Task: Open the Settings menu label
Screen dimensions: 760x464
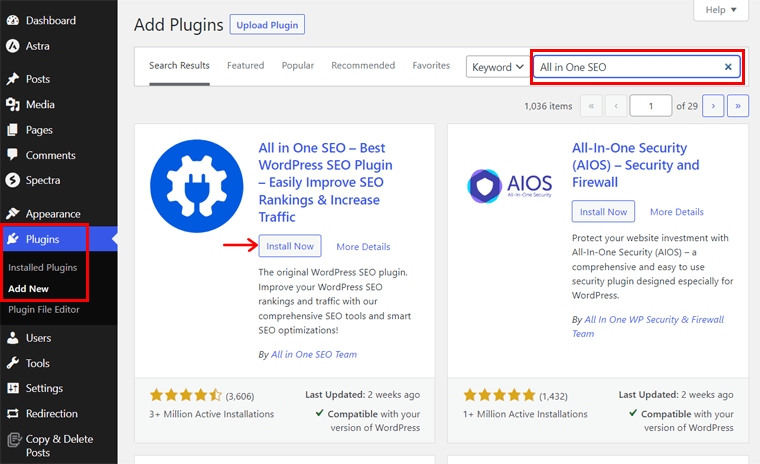Action: pyautogui.click(x=44, y=388)
